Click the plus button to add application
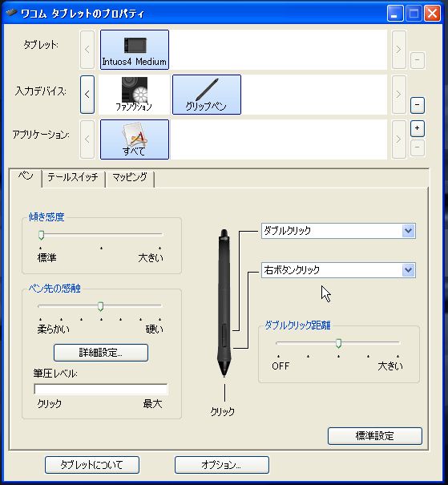The height and width of the screenshot is (485, 448). pos(417,128)
